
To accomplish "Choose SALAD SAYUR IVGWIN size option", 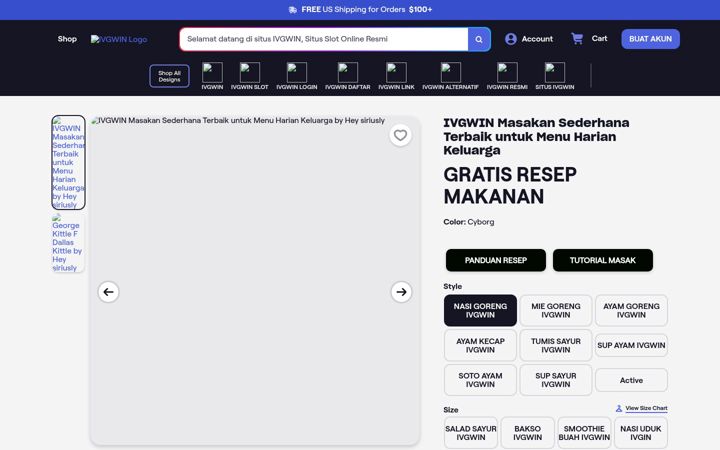I will [471, 433].
